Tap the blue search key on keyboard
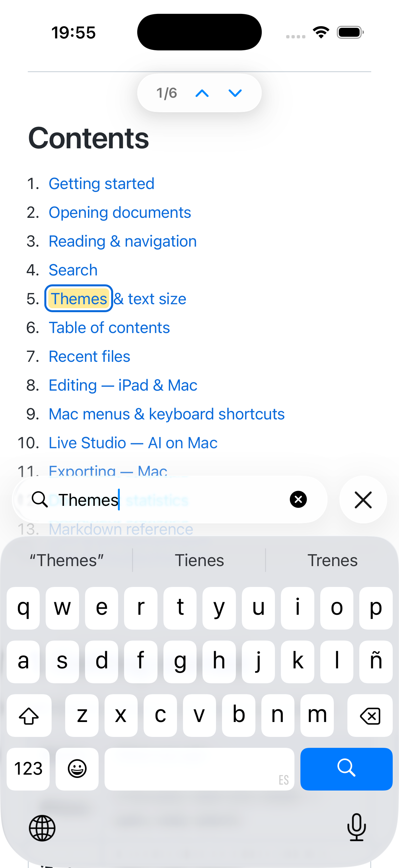This screenshot has width=399, height=868. pos(346,769)
